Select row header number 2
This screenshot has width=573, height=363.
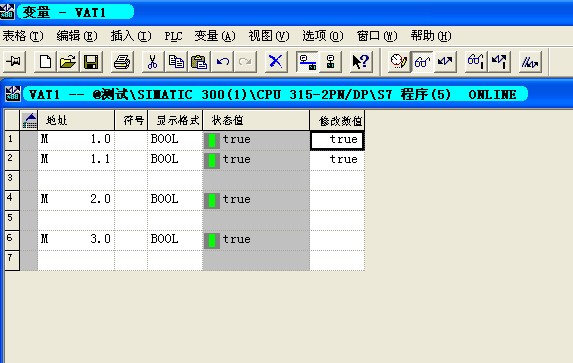click(12, 160)
